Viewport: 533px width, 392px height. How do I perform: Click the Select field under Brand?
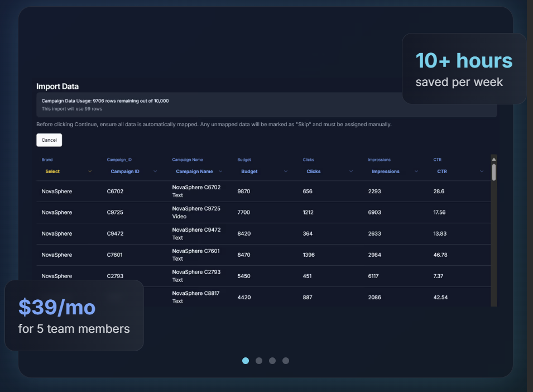pyautogui.click(x=52, y=171)
